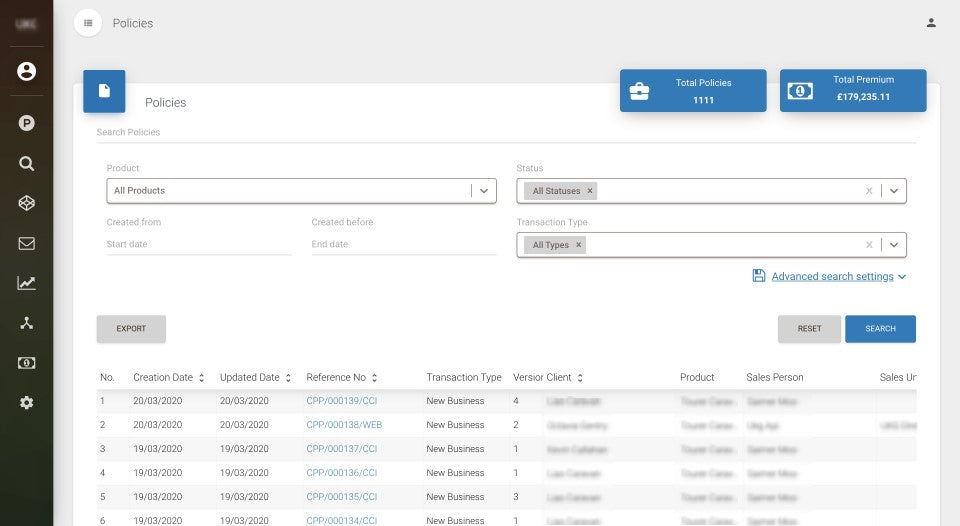Viewport: 960px width, 526px height.
Task: Click the user account icon in sidebar
Action: 26,71
